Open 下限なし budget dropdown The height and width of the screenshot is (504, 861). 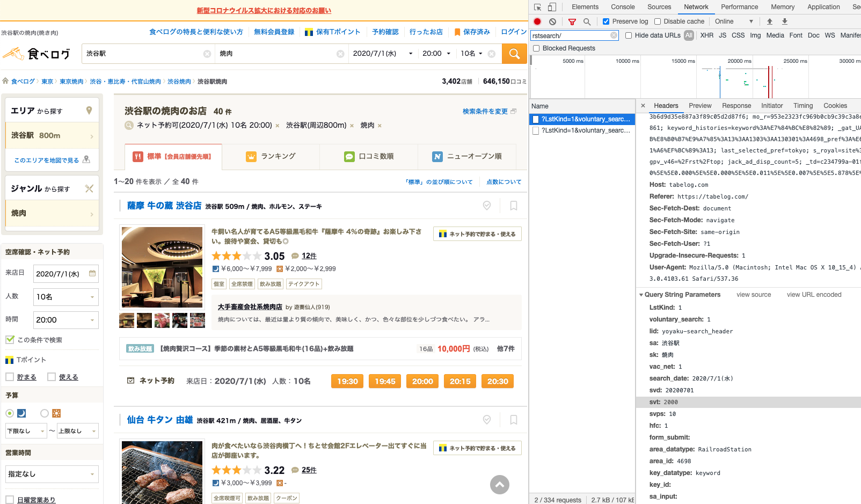[26, 430]
